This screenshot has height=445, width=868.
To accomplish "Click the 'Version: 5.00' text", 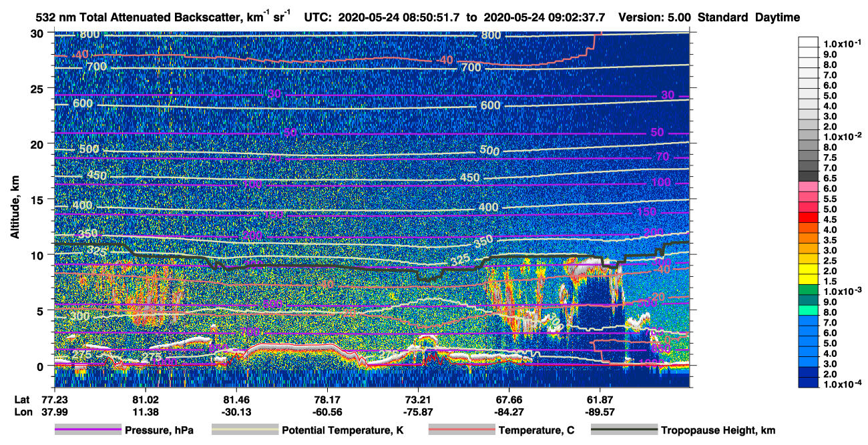I will 655,18.
